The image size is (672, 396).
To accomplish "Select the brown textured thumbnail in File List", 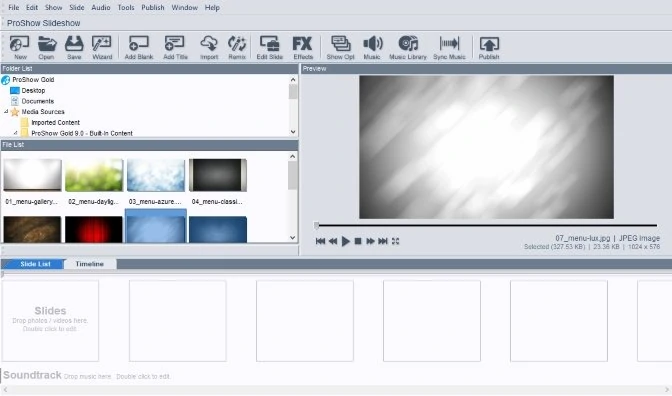I will (33, 230).
